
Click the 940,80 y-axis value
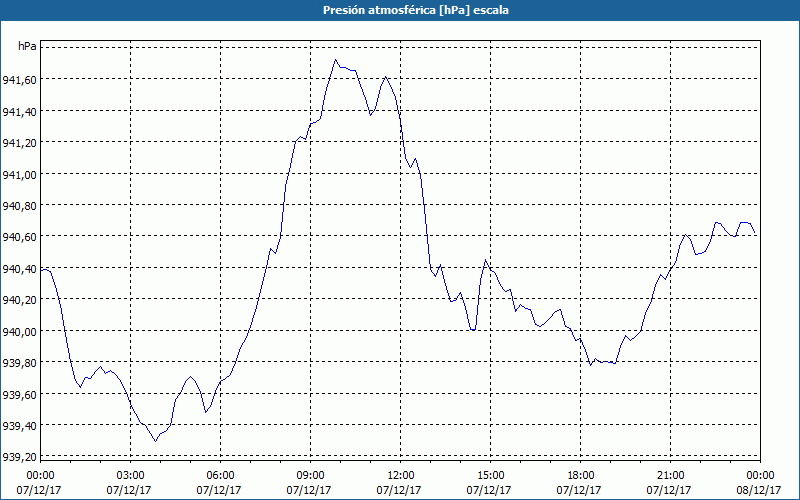click(x=19, y=206)
